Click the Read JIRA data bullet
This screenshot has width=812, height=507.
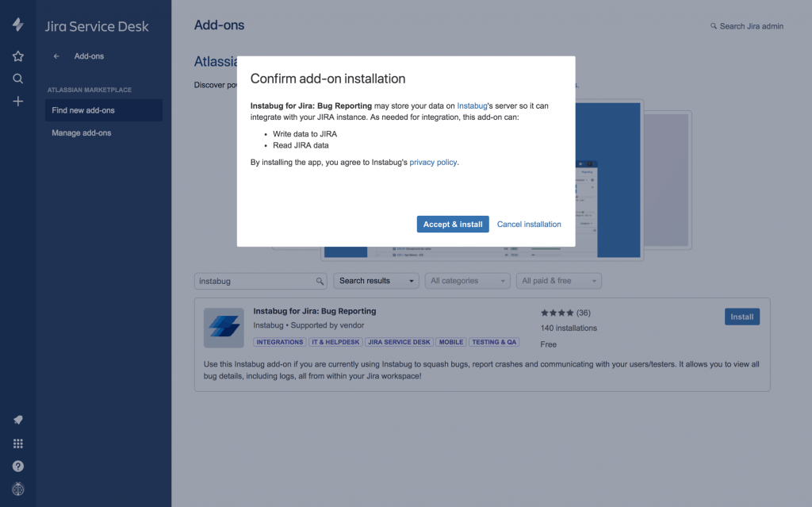(x=301, y=145)
